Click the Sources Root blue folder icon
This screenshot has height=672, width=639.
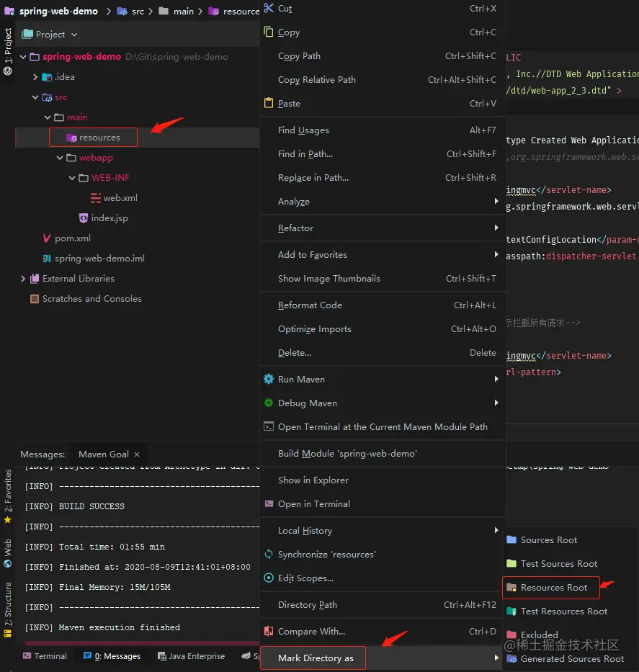(511, 539)
